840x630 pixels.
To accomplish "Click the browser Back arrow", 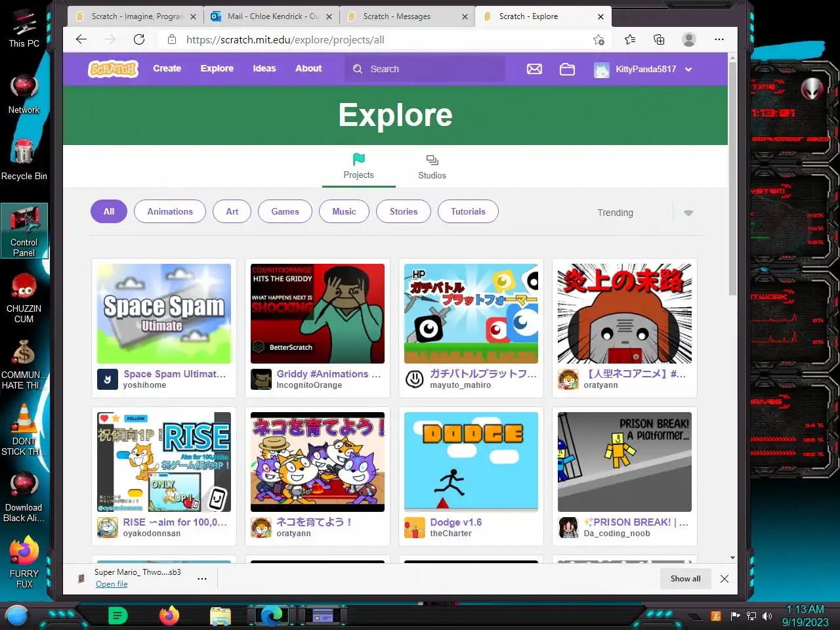I will (x=81, y=39).
